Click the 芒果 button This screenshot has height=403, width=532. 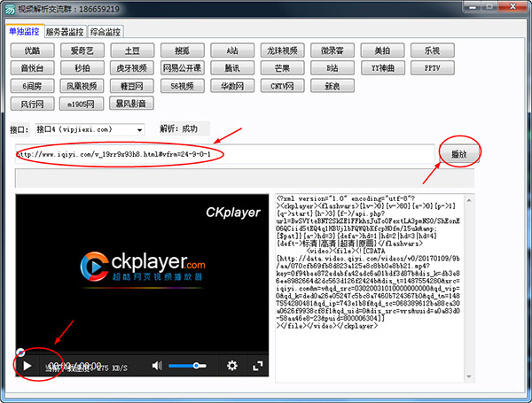click(x=282, y=68)
